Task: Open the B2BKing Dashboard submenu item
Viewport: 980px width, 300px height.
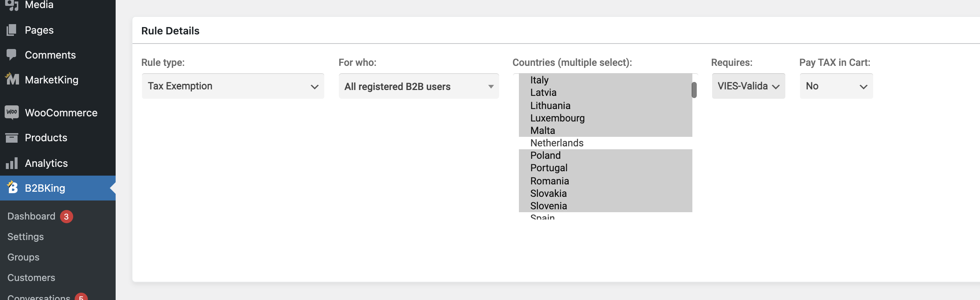Action: point(31,216)
